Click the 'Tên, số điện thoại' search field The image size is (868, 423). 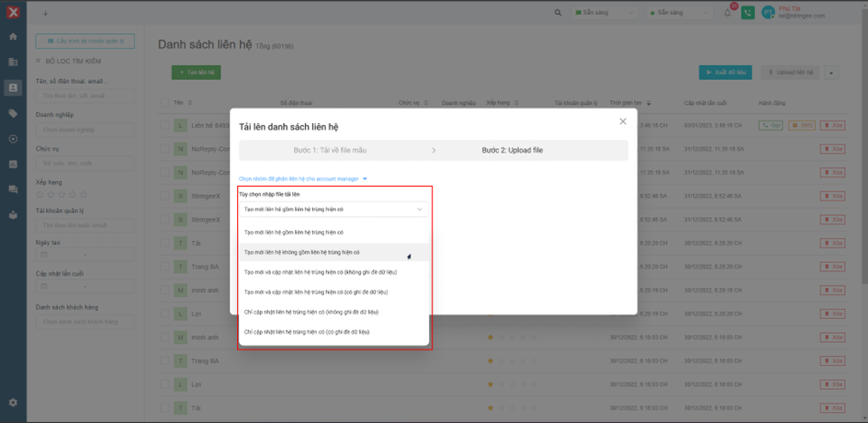(85, 96)
